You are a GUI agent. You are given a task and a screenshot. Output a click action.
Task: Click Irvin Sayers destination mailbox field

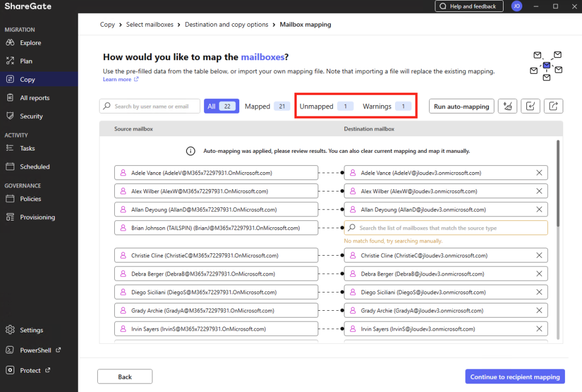[x=446, y=329]
